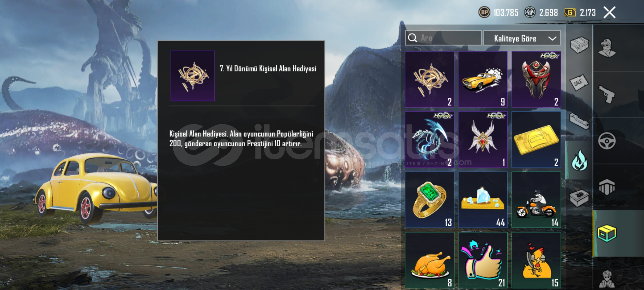Viewport: 644px width, 290px height.
Task: Select the yellow crate inventory tab
Action: point(607,233)
